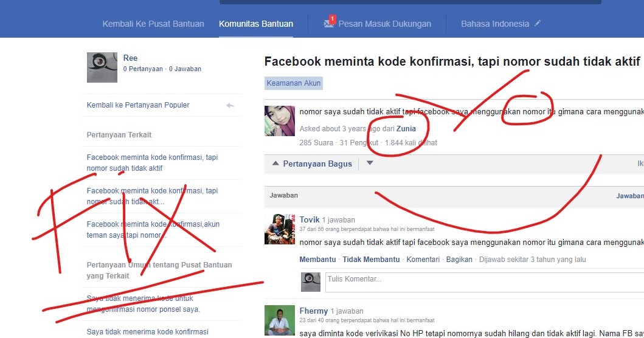Open 'Saya tidak menerima kode untuk mengonfirmasi nomor ponsel'
Screen dimensions: 644x338
[144, 303]
